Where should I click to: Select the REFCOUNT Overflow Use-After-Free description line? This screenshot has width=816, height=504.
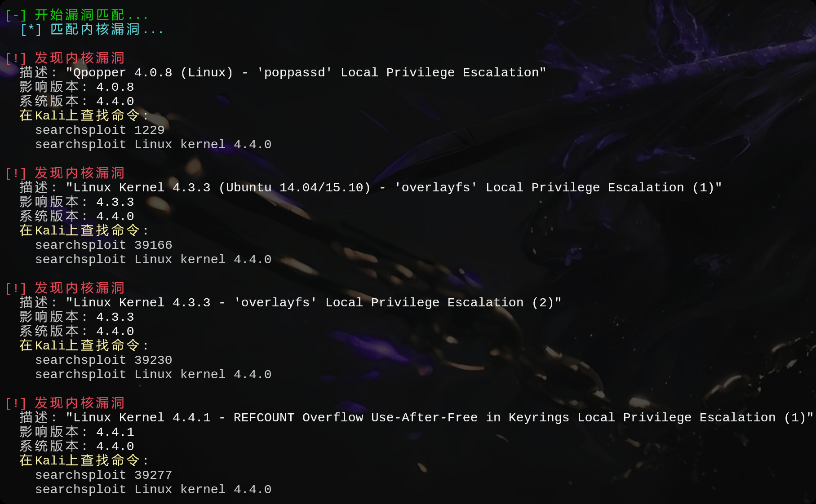click(x=417, y=417)
